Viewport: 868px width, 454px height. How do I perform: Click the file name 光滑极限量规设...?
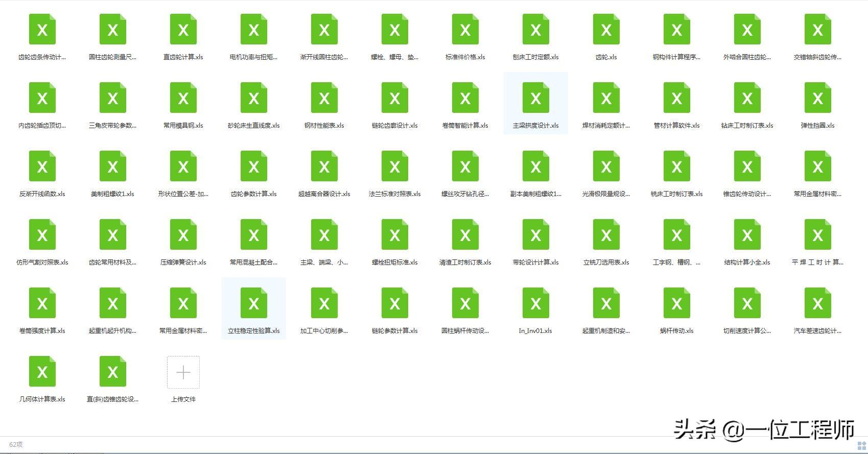606,194
